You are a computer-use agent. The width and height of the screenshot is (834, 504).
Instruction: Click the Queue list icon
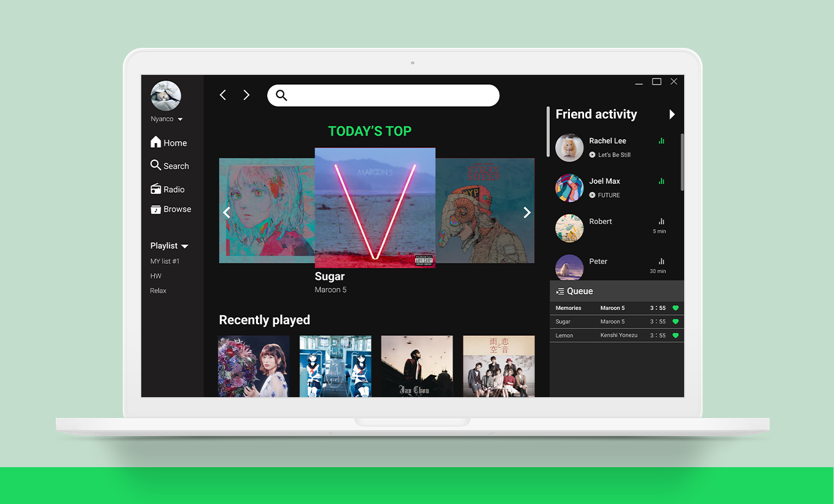(560, 292)
